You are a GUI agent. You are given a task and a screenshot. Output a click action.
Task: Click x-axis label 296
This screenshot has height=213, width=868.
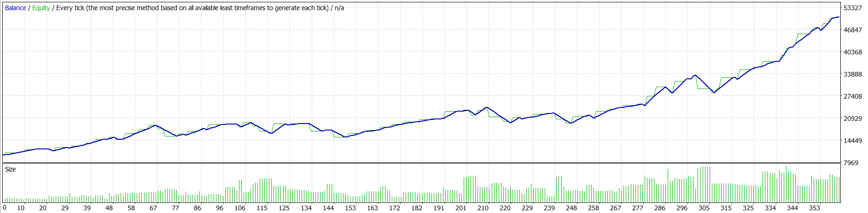coord(682,208)
